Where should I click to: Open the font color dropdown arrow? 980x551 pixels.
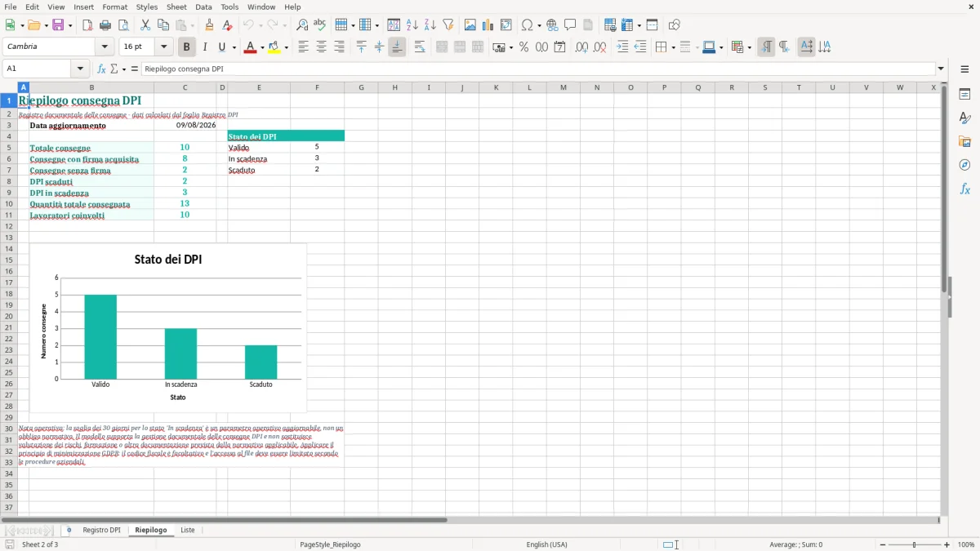[x=261, y=47]
